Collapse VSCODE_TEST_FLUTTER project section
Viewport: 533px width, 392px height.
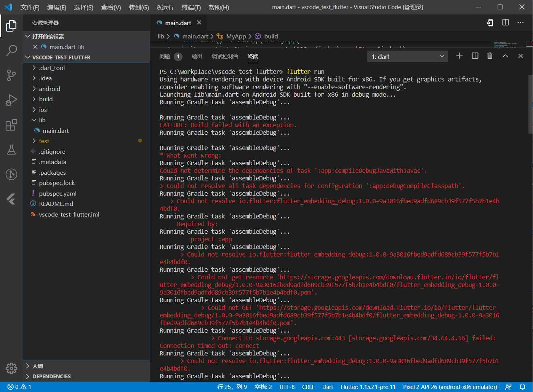pyautogui.click(x=27, y=57)
